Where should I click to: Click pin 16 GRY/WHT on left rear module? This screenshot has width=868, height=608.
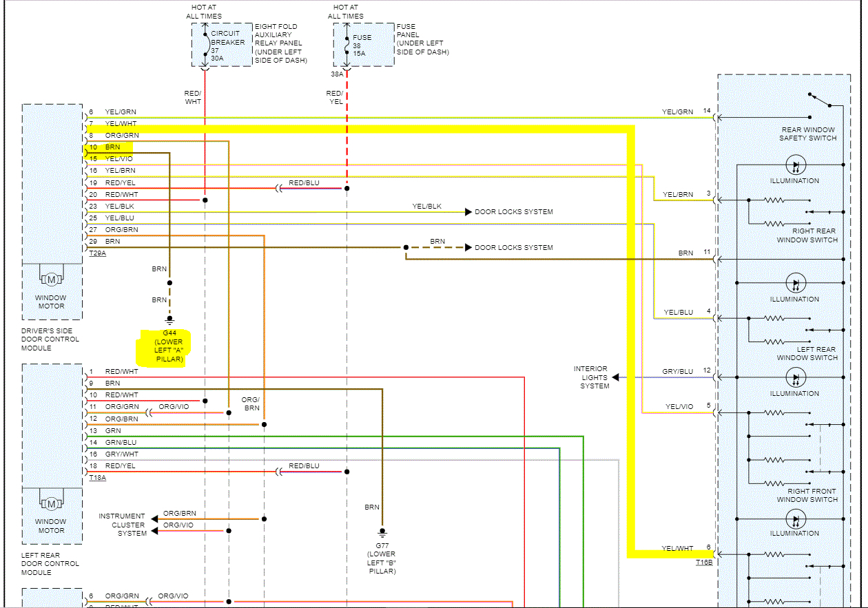[114, 454]
